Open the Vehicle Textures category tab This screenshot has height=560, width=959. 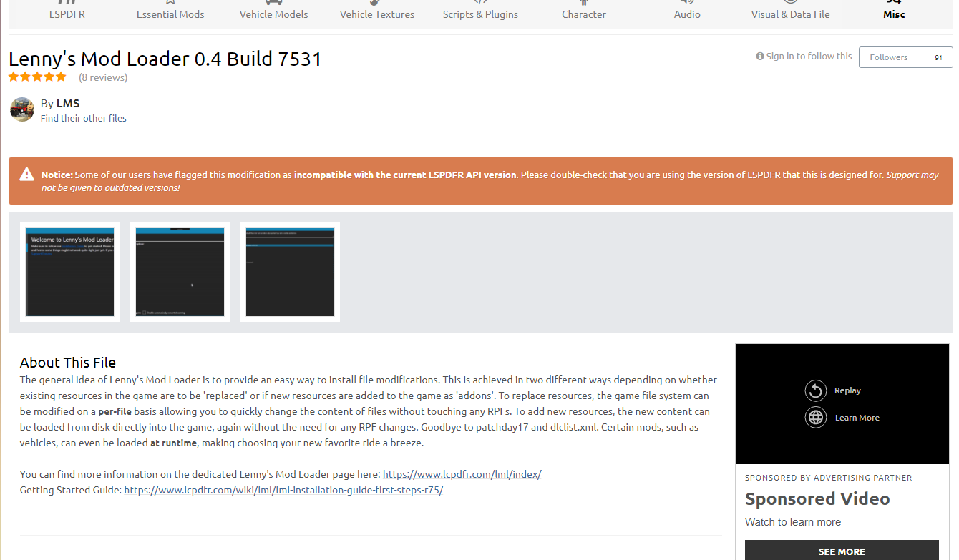[x=377, y=14]
